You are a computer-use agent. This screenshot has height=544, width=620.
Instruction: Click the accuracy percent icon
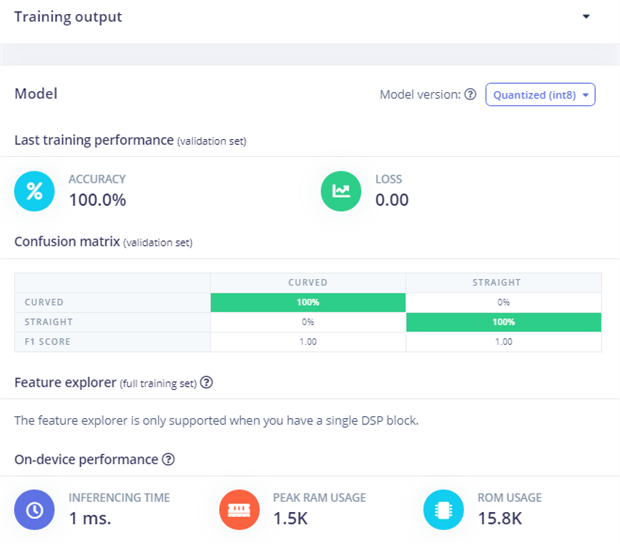(35, 191)
